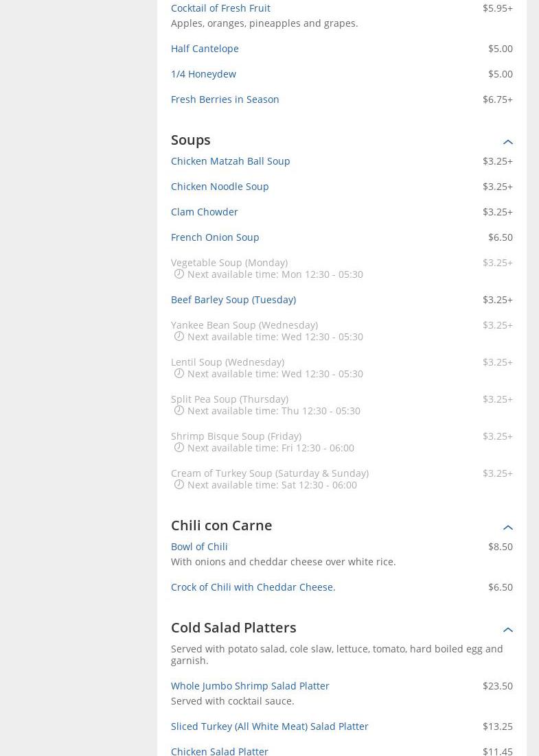This screenshot has height=756, width=539.
Task: Open Cocktail of Fresh Fruit item
Action: [220, 8]
